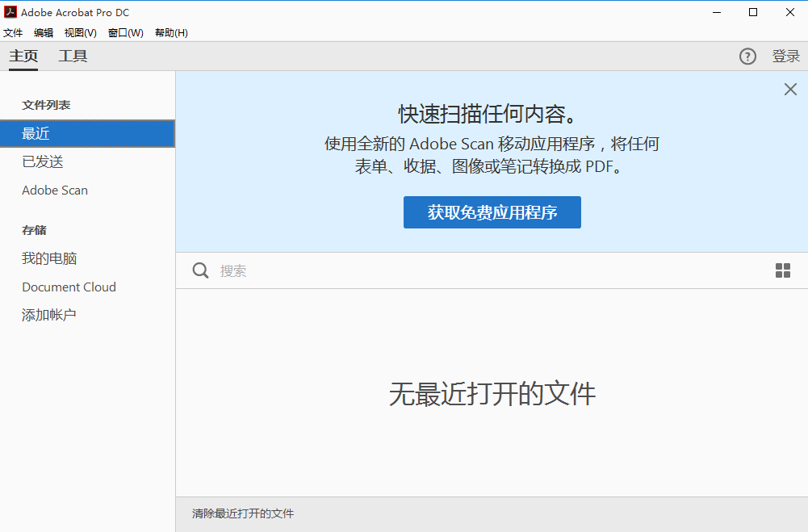The width and height of the screenshot is (808, 532).
Task: Select the 主页 tab
Action: [23, 57]
